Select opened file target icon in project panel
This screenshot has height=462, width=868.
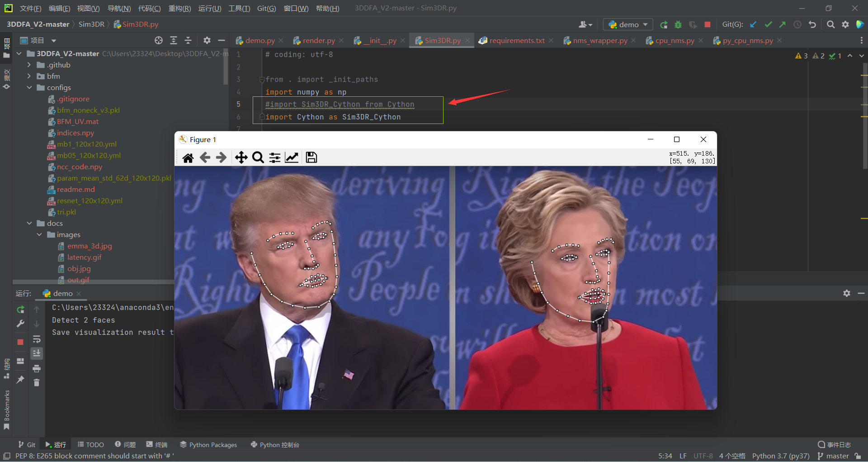click(x=159, y=40)
